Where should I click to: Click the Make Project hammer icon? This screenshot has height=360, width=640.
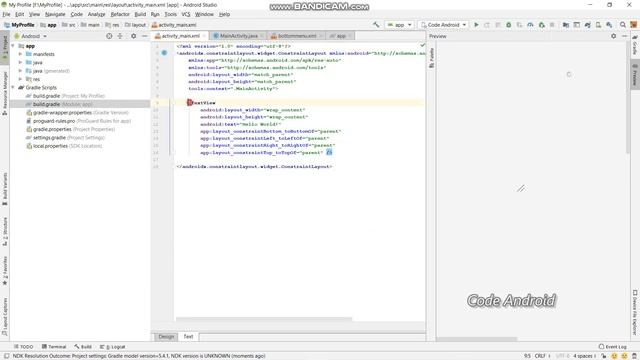pos(376,25)
